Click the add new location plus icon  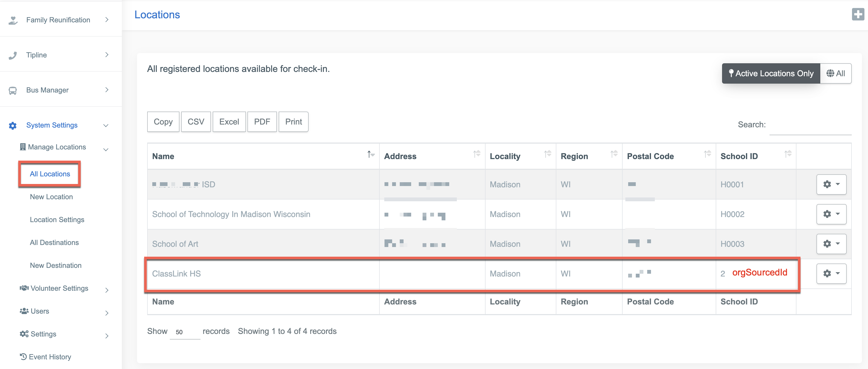(x=858, y=14)
